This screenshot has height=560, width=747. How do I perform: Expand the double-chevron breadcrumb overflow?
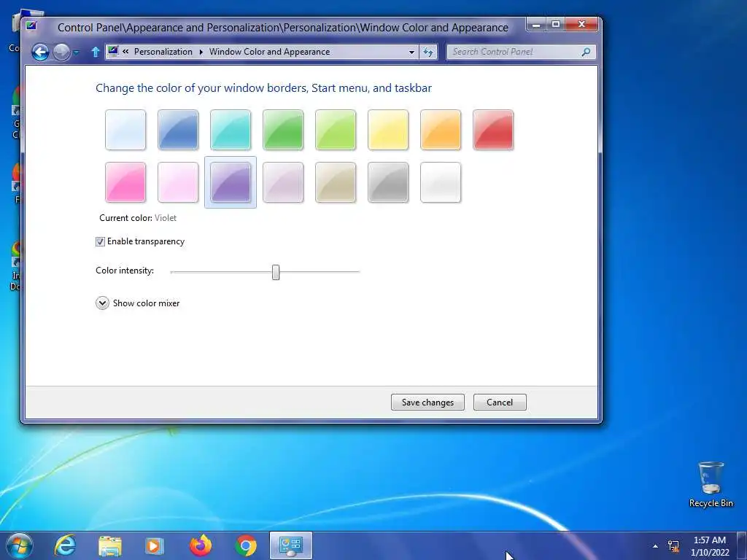click(x=125, y=52)
